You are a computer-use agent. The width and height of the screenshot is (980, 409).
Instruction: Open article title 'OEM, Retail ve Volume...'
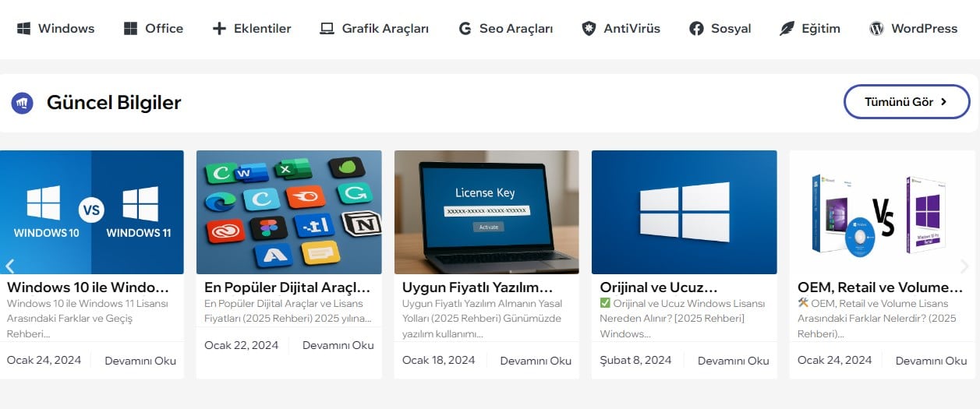pyautogui.click(x=880, y=287)
